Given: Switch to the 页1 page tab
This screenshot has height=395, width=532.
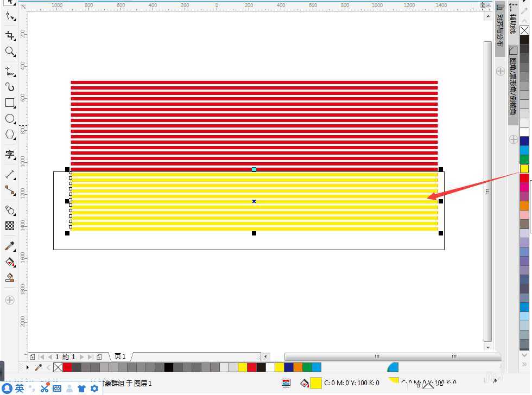Looking at the screenshot, I should 120,356.
